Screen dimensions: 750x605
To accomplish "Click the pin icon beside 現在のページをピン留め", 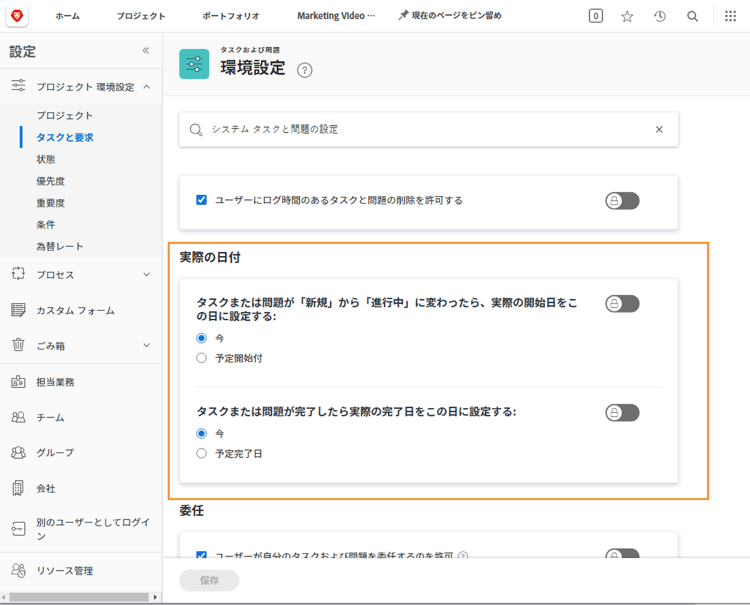I will (403, 16).
